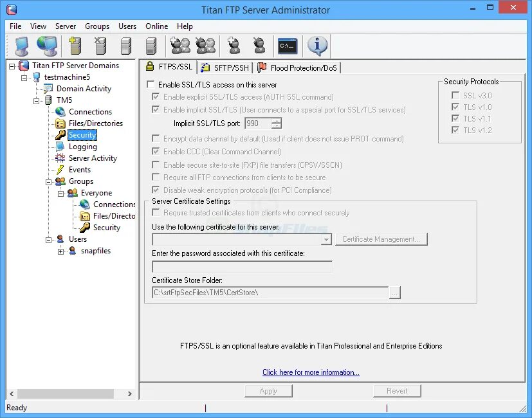
Task: Click the add group toolbar icon
Action: pyautogui.click(x=180, y=46)
